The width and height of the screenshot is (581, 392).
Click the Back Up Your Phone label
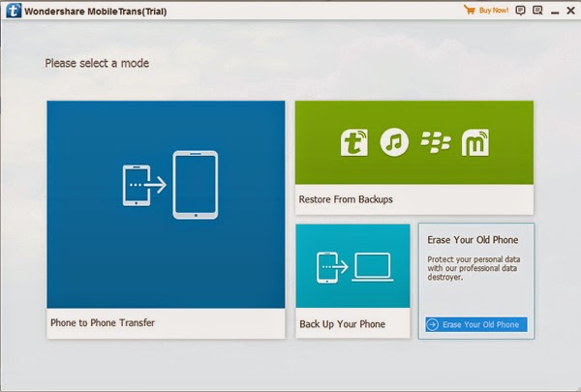pos(342,324)
